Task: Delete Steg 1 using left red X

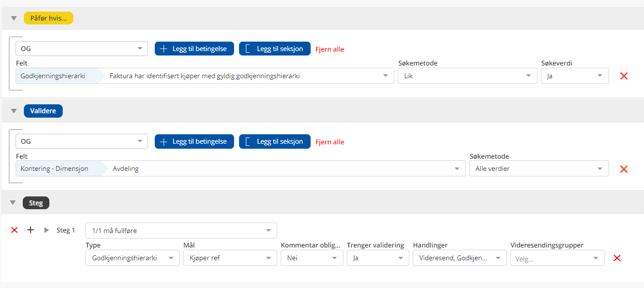Action: (x=14, y=230)
